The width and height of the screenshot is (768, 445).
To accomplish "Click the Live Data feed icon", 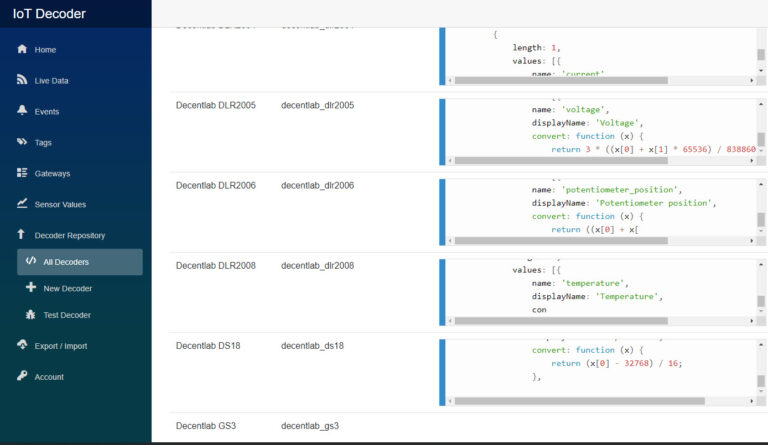I will pyautogui.click(x=22, y=80).
